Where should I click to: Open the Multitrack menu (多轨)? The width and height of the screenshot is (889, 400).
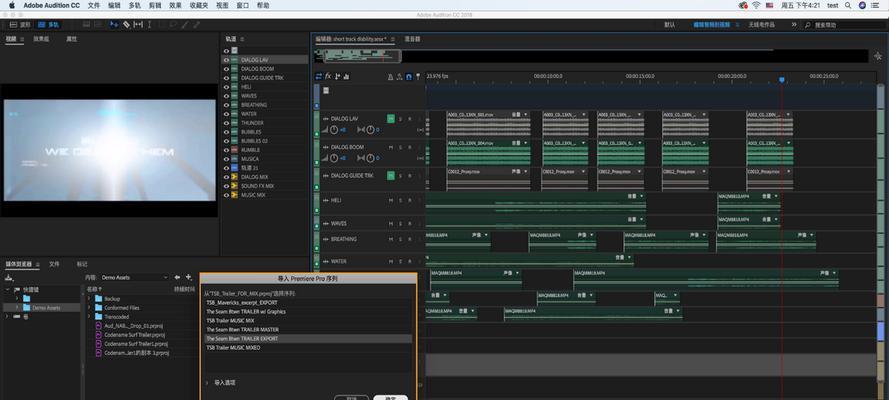(134, 5)
